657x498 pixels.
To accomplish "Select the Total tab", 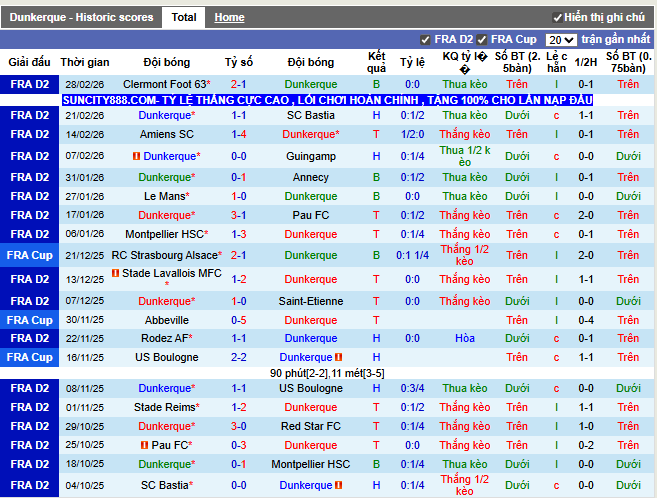I will pyautogui.click(x=183, y=17).
